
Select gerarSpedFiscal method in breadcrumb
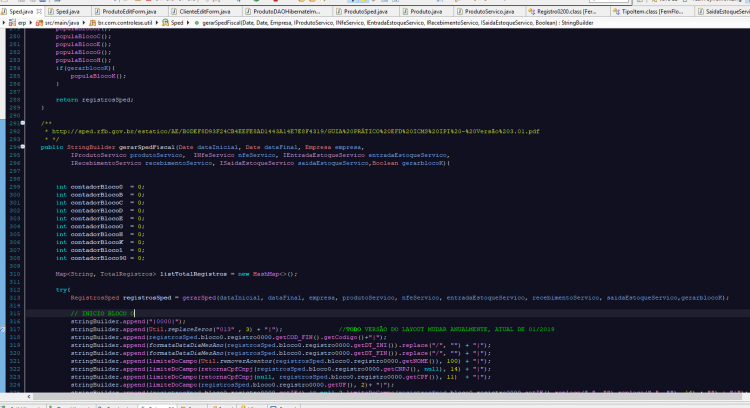(x=394, y=22)
